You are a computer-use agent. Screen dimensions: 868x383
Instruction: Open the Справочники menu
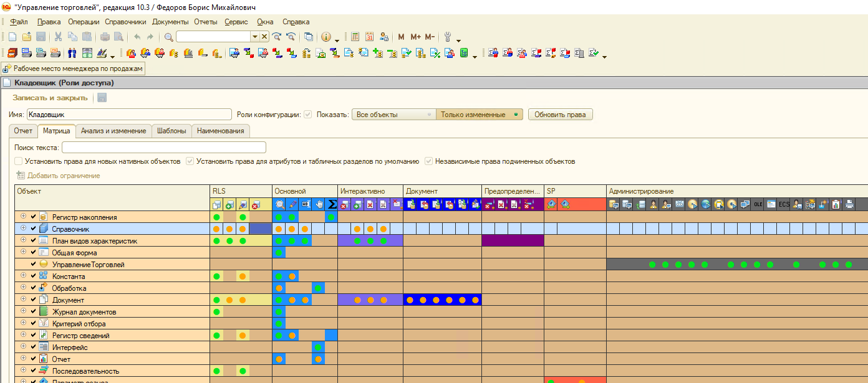pyautogui.click(x=125, y=22)
